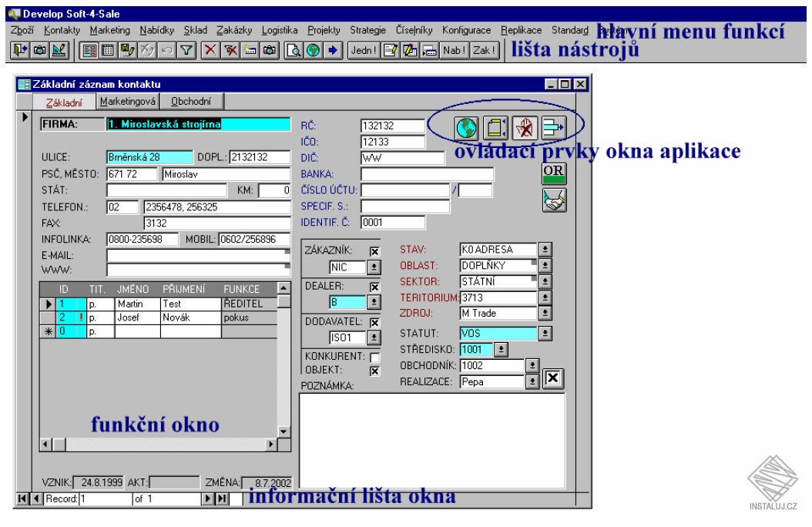The image size is (812, 527).
Task: Click the contacts table vertical scrollbar down arrow
Action: click(x=284, y=431)
